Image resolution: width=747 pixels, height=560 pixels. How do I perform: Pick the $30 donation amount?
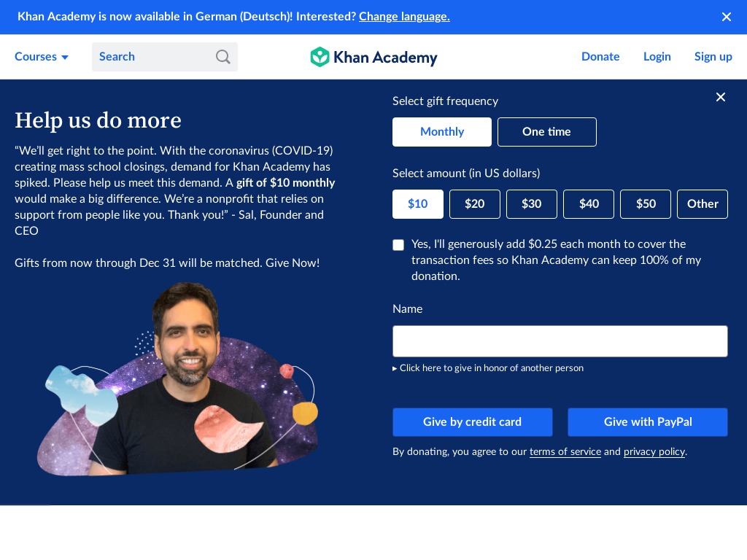531,204
